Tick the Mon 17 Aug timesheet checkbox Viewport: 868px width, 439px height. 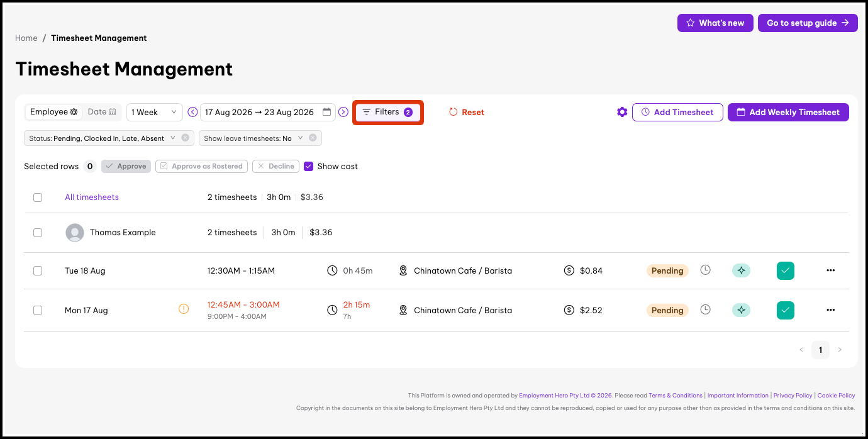38,310
